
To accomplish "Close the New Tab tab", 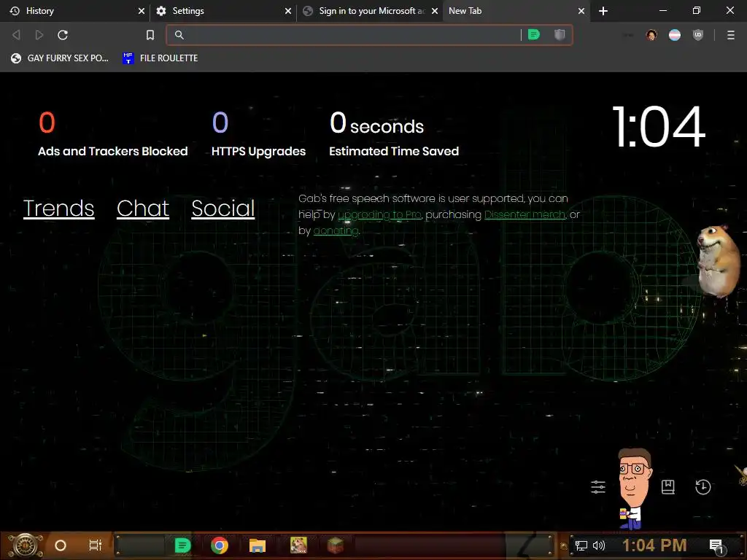I will (x=581, y=11).
